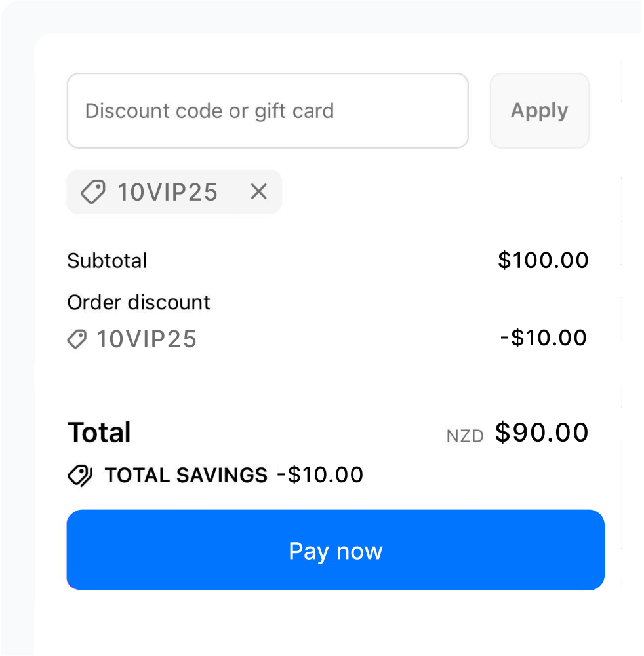
Task: Select the price tag symbol on the discount pill
Action: (92, 191)
